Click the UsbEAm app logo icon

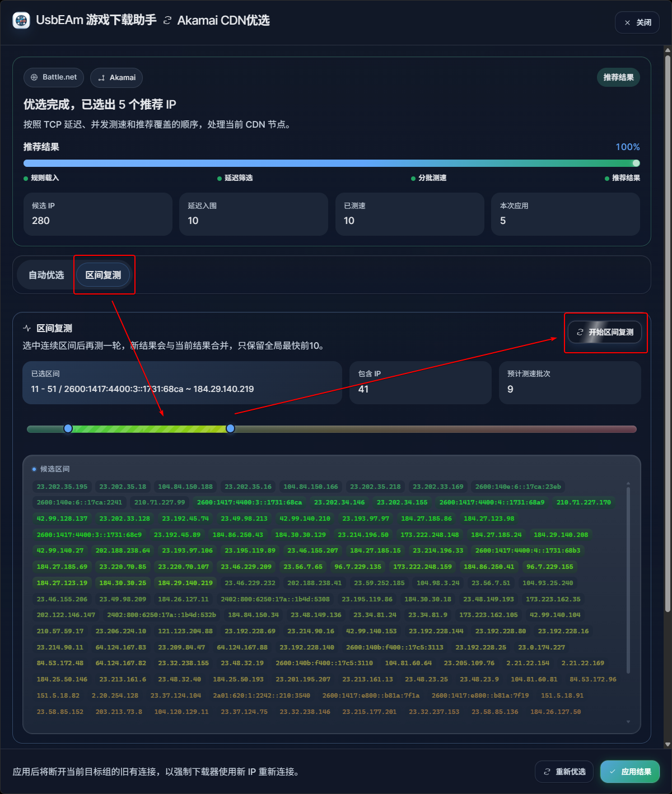point(21,21)
